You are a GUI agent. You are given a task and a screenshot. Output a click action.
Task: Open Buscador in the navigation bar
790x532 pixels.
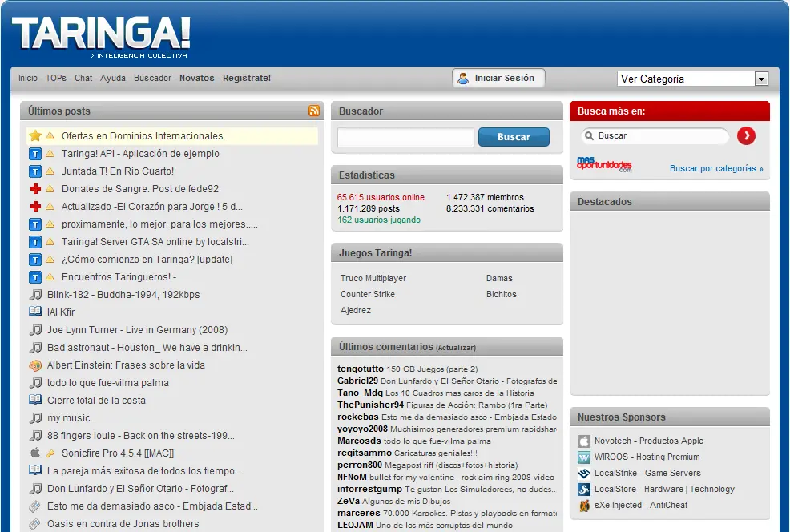click(153, 78)
